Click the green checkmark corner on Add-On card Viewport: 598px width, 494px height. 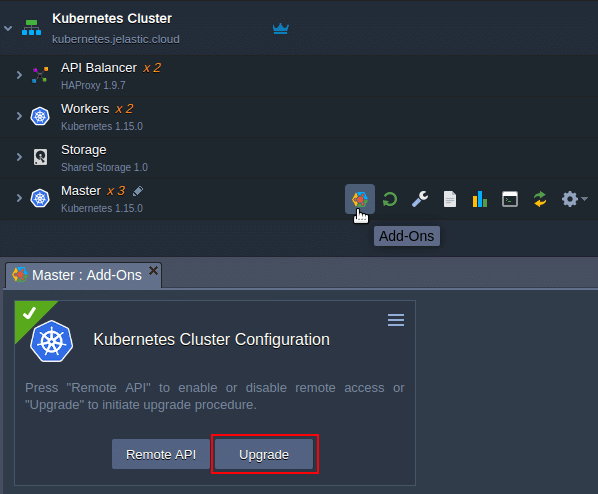pyautogui.click(x=29, y=314)
